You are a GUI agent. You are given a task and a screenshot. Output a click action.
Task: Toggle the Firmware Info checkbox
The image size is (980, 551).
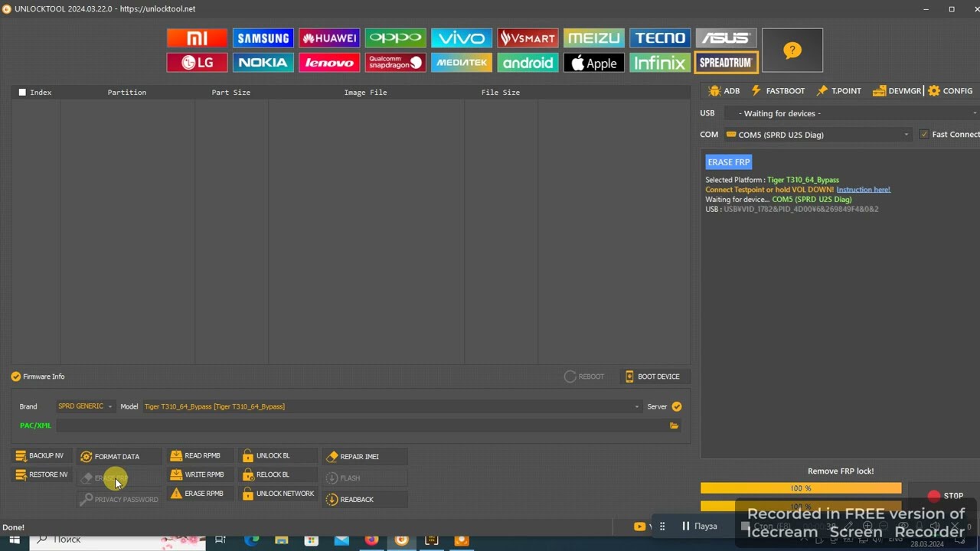coord(16,377)
